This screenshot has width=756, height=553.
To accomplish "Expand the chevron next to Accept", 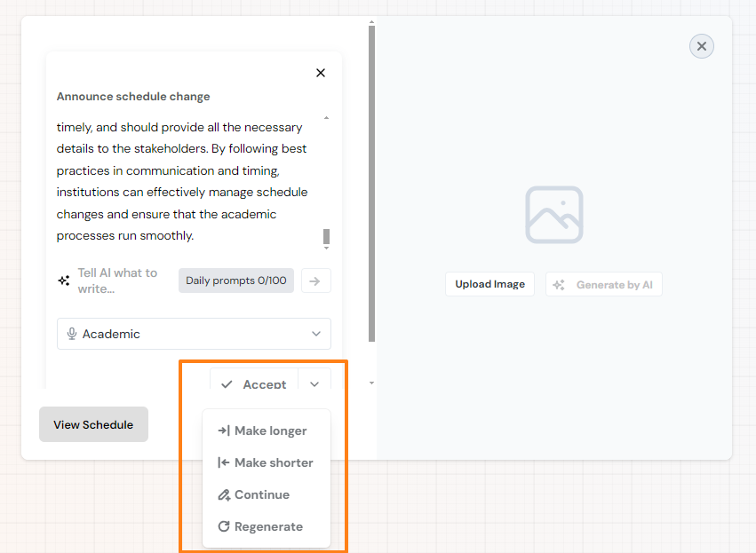I will pos(314,383).
